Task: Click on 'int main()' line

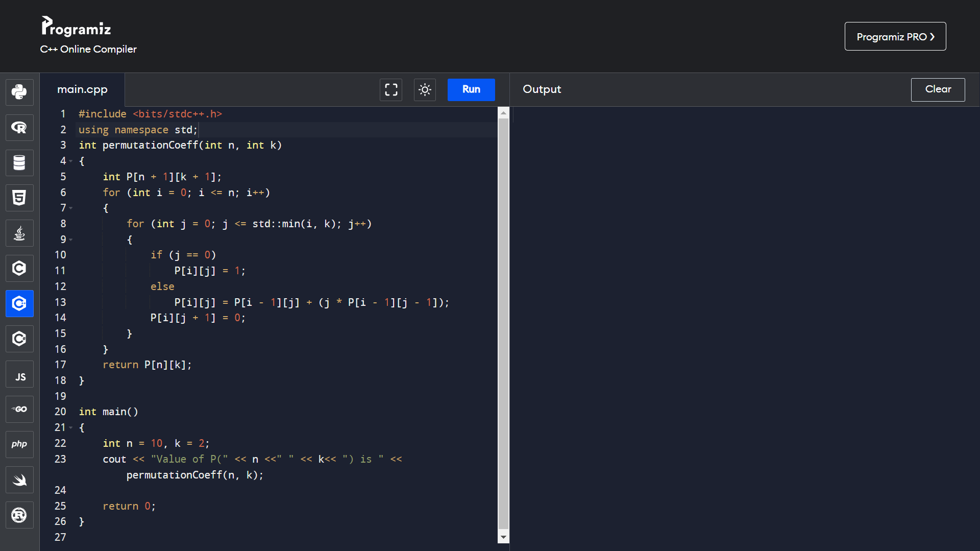Action: pyautogui.click(x=108, y=412)
